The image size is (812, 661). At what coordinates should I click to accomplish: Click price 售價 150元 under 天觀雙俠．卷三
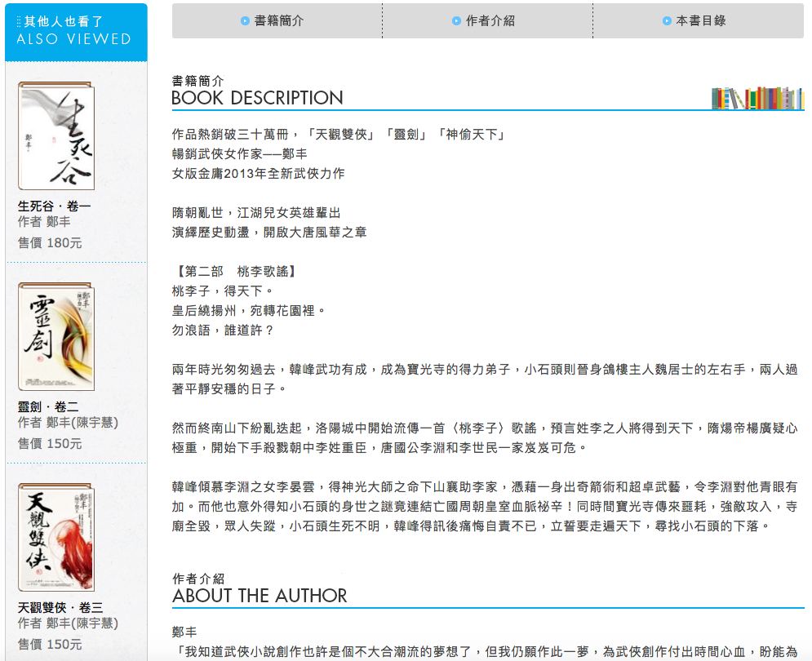(50, 644)
